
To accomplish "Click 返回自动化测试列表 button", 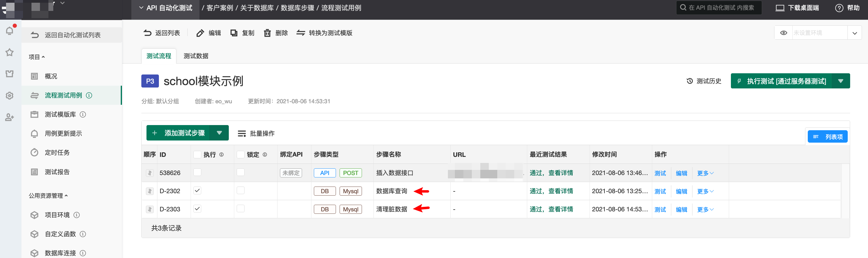I will (72, 35).
